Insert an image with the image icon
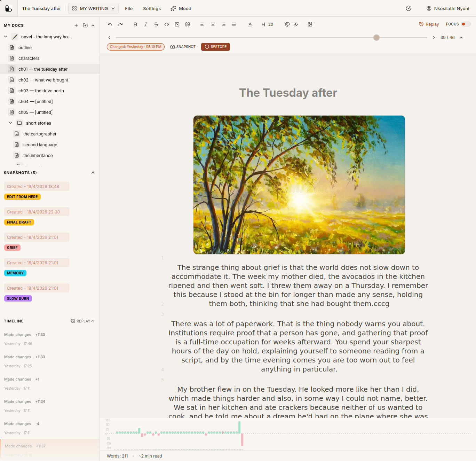Screen dimensions: 476x461 click(x=310, y=24)
